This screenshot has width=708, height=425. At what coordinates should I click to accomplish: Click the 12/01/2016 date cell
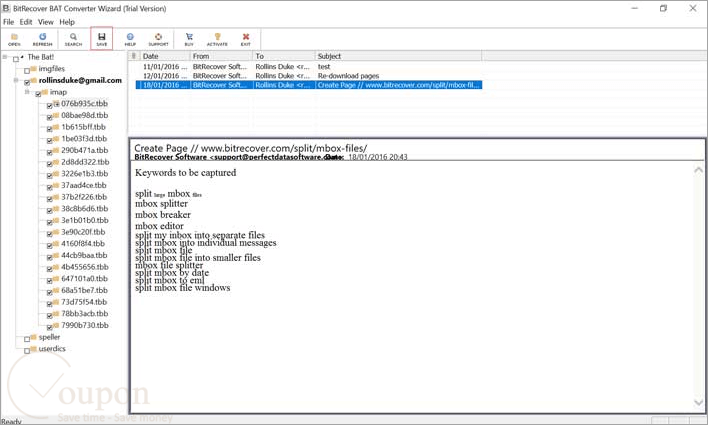pos(164,76)
